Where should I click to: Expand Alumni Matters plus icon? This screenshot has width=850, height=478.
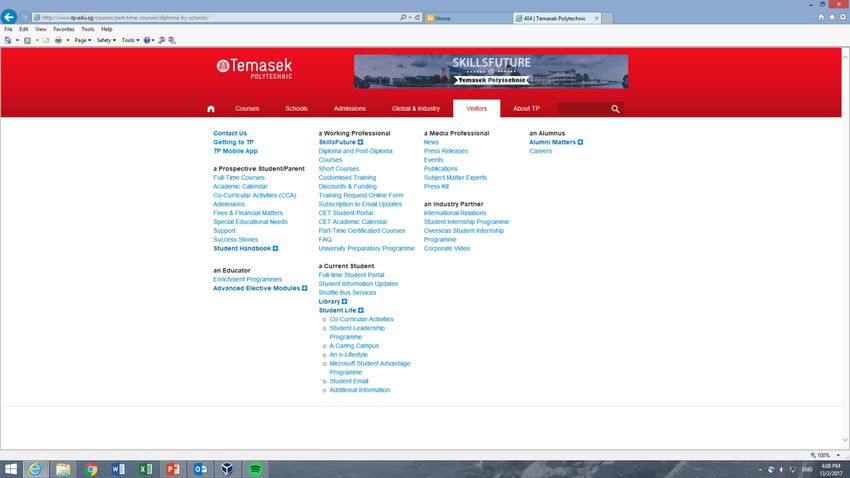(581, 142)
